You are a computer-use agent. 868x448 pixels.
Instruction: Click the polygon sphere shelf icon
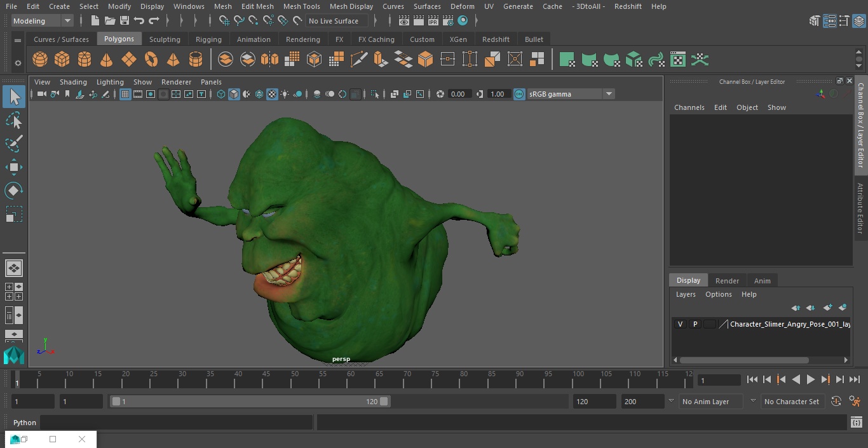point(40,60)
